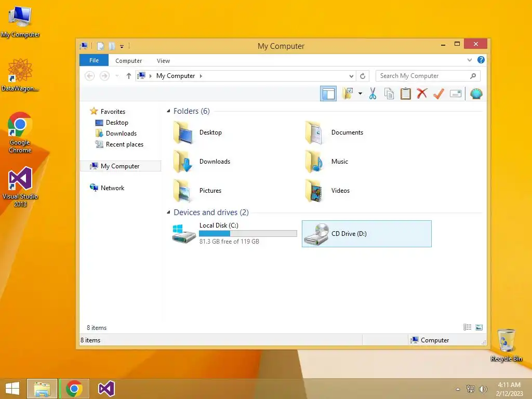Click the scissors Cut icon
This screenshot has height=399, width=532.
tap(373, 94)
